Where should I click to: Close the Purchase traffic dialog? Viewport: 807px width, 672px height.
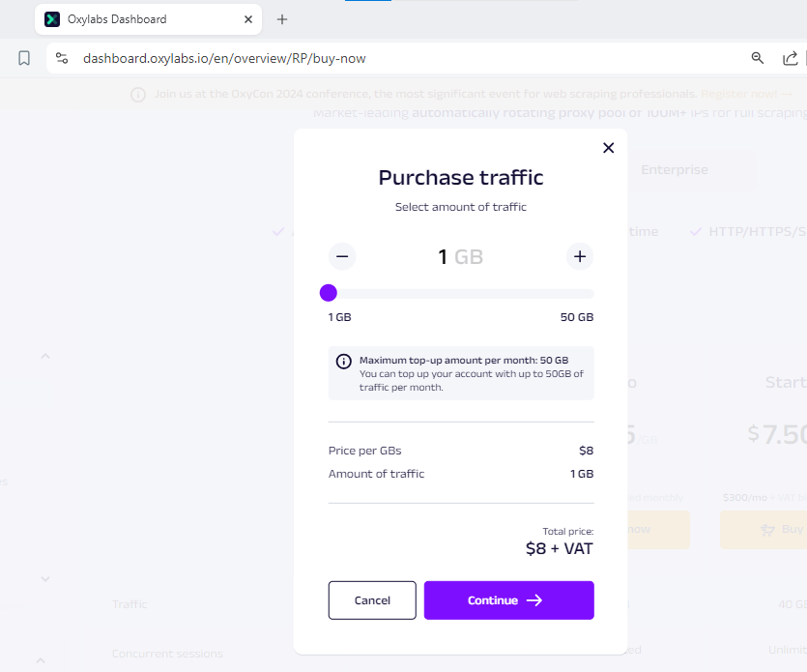click(608, 148)
